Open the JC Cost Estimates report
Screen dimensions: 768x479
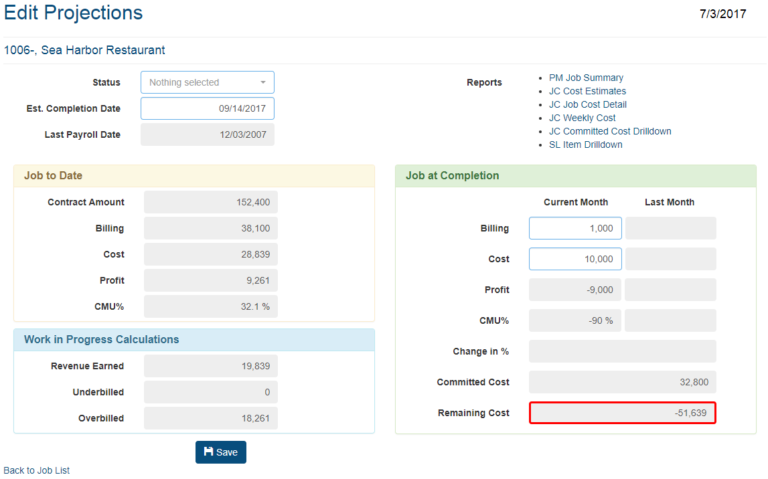[x=588, y=91]
